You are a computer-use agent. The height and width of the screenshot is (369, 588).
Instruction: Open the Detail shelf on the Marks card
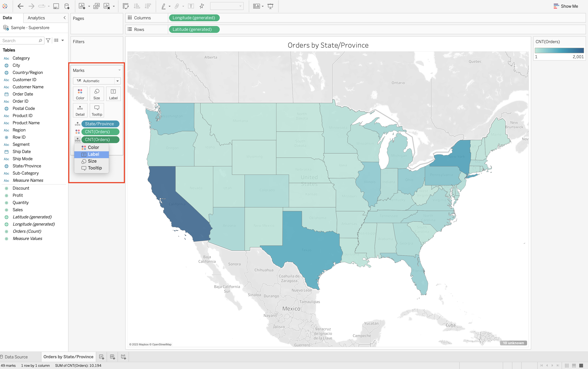click(80, 110)
